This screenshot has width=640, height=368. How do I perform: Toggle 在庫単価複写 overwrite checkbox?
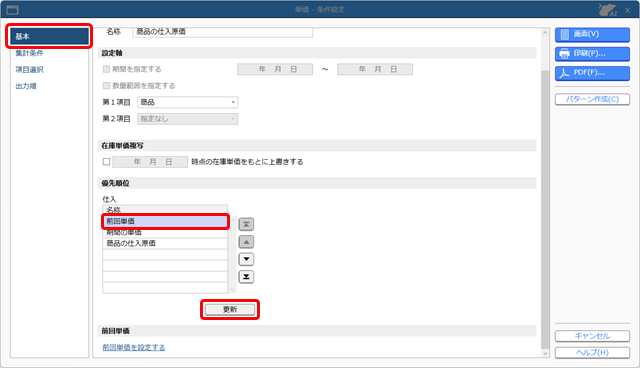coord(107,162)
